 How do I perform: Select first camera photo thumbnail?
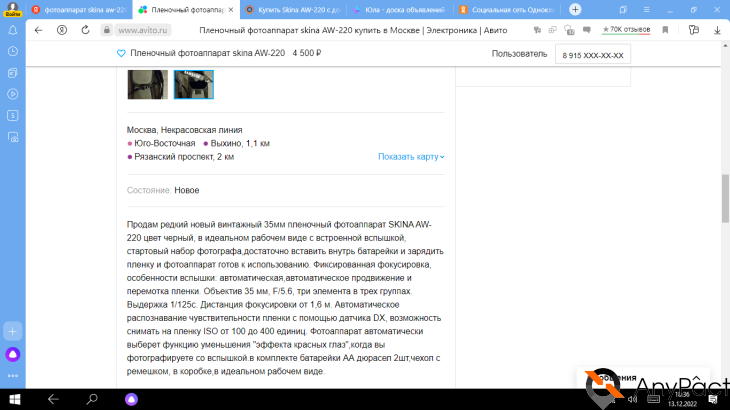click(148, 85)
